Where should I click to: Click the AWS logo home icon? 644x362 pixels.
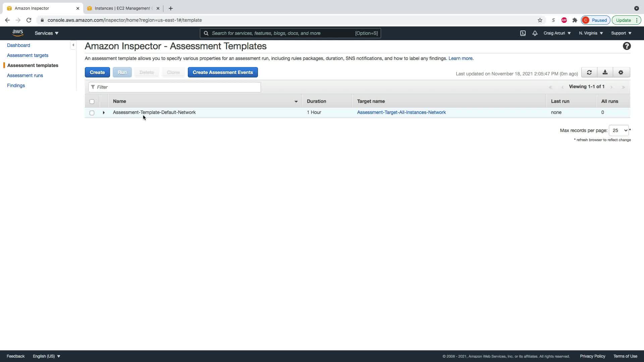[18, 33]
